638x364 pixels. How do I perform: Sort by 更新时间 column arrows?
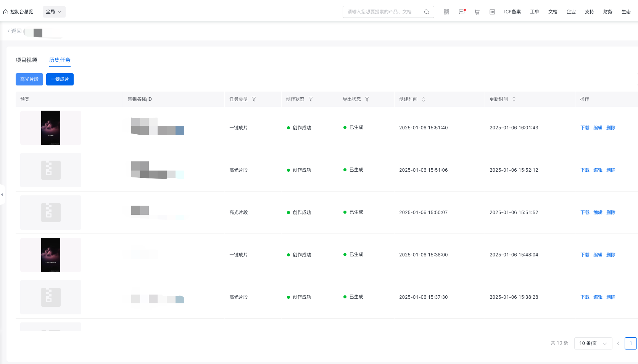514,99
